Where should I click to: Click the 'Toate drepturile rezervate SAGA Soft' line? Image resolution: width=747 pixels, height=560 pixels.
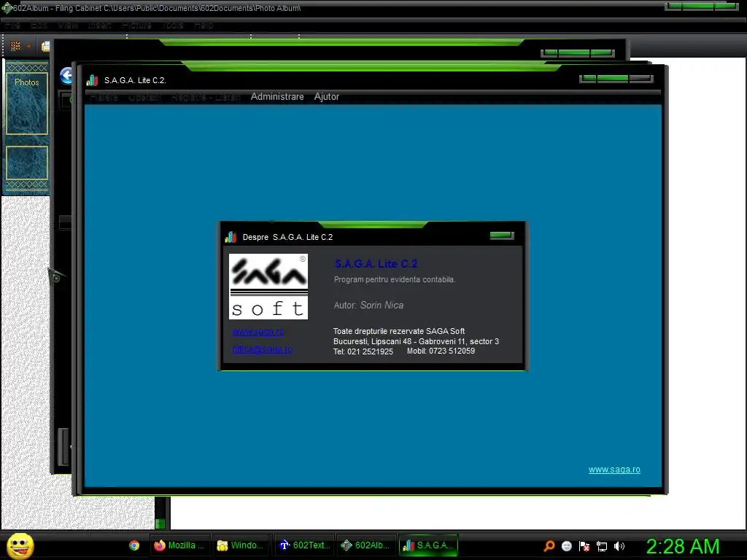399,331
